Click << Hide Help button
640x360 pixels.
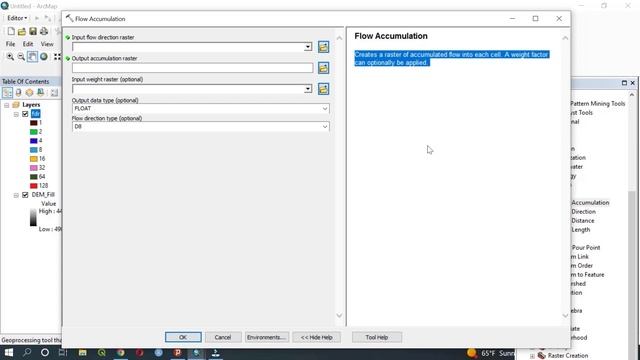[x=316, y=337]
